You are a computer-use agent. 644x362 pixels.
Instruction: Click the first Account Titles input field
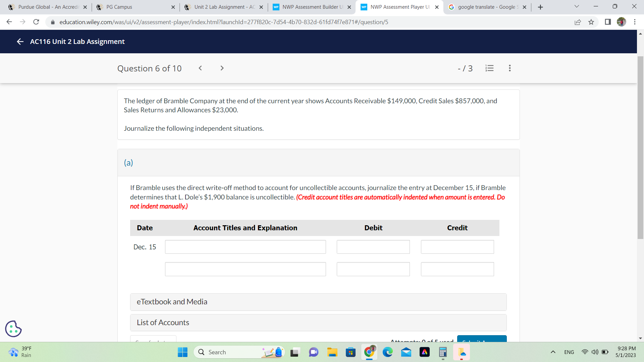click(245, 247)
